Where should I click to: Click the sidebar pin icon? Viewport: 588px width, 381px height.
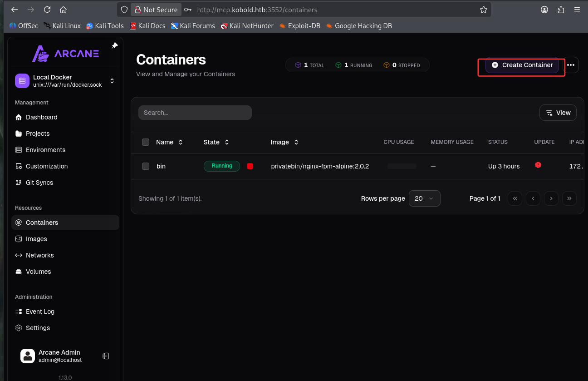click(114, 46)
